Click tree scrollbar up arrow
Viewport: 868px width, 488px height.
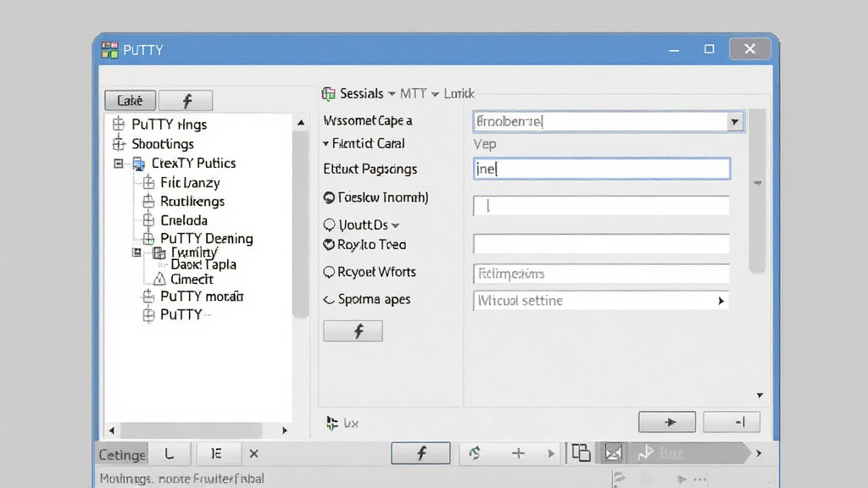click(301, 122)
